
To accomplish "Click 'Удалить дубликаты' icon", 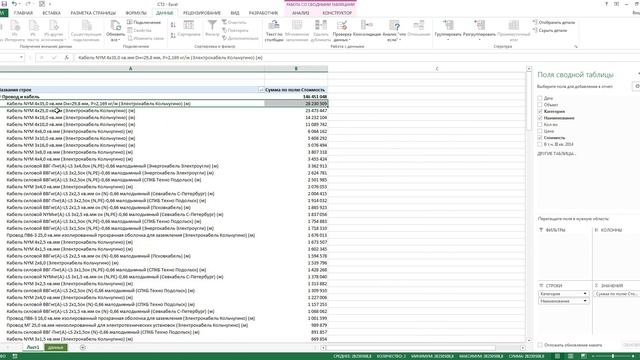I will 321,25.
